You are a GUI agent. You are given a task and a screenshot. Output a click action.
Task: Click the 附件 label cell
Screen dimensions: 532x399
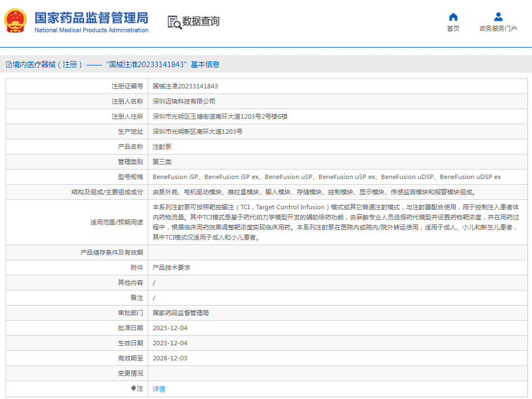77,267
